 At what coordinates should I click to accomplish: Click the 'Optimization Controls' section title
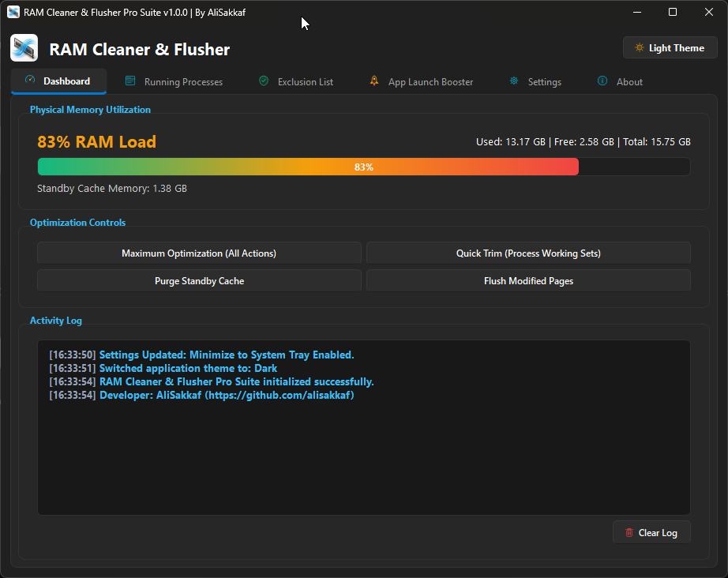[77, 223]
